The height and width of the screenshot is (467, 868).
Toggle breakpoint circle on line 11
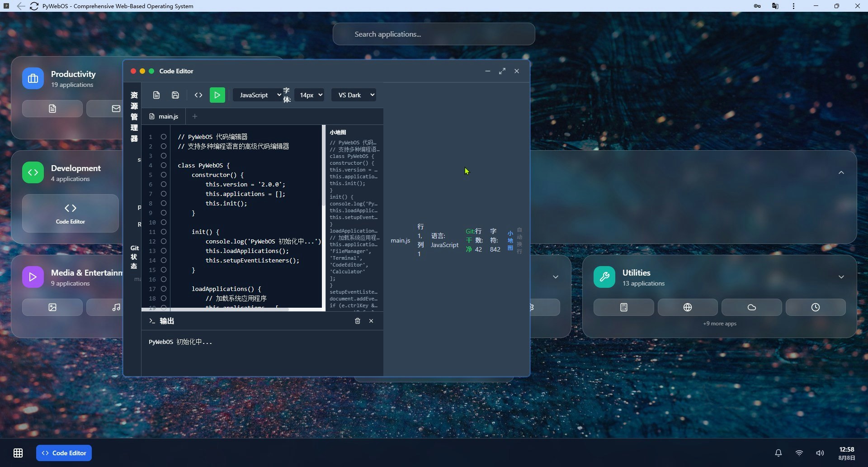click(x=164, y=232)
